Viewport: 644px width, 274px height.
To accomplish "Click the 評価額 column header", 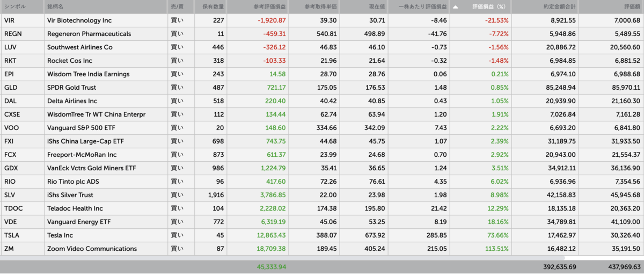I will 611,7.
